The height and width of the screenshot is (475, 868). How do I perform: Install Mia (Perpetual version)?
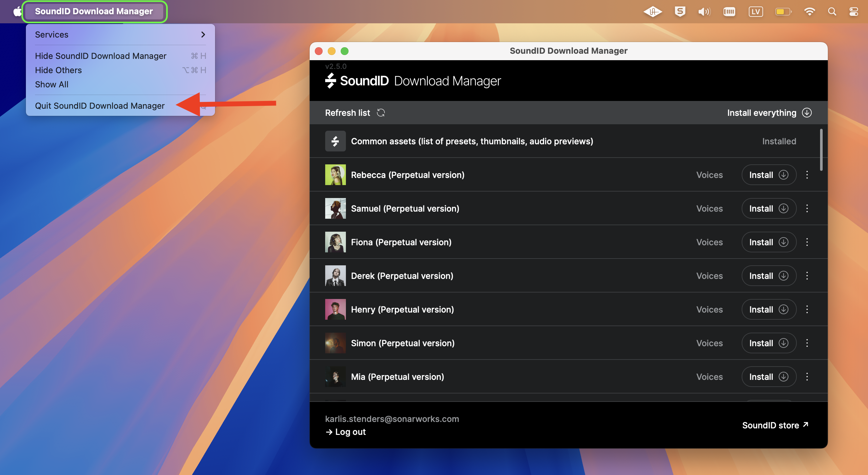769,377
